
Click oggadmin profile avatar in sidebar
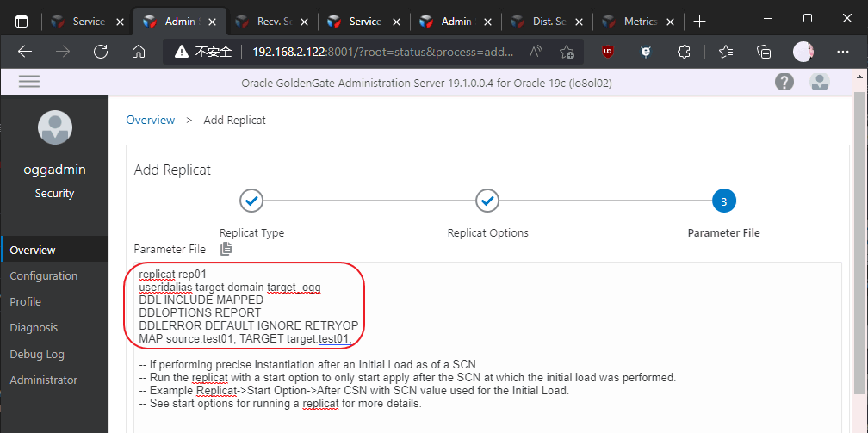point(55,127)
